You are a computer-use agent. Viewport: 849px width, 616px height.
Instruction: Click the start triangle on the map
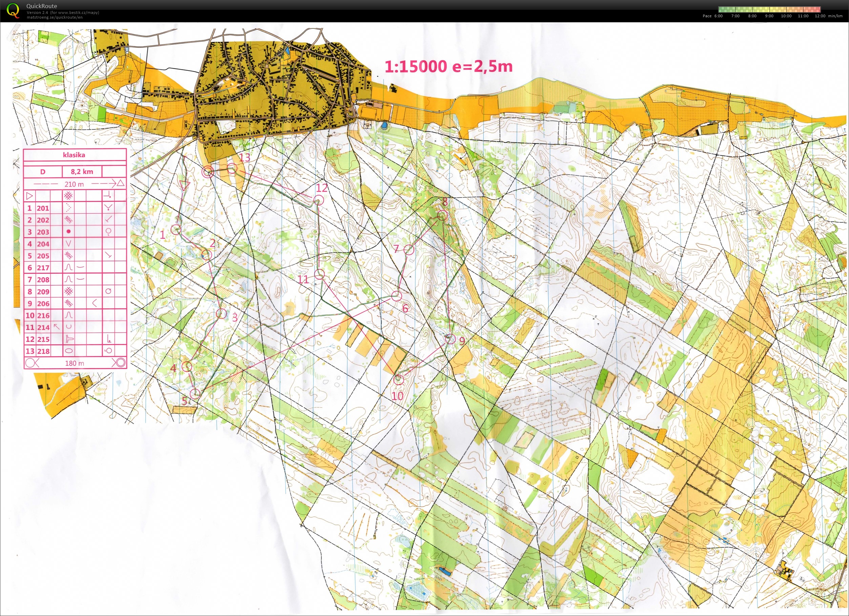[185, 185]
